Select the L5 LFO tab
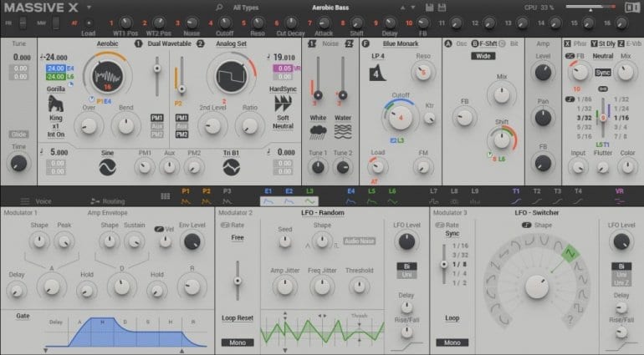This screenshot has height=355, width=644. click(x=371, y=196)
